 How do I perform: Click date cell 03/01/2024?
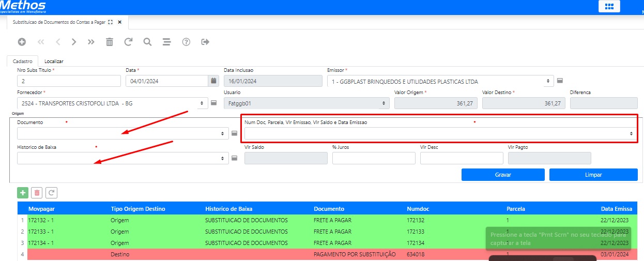[615, 254]
